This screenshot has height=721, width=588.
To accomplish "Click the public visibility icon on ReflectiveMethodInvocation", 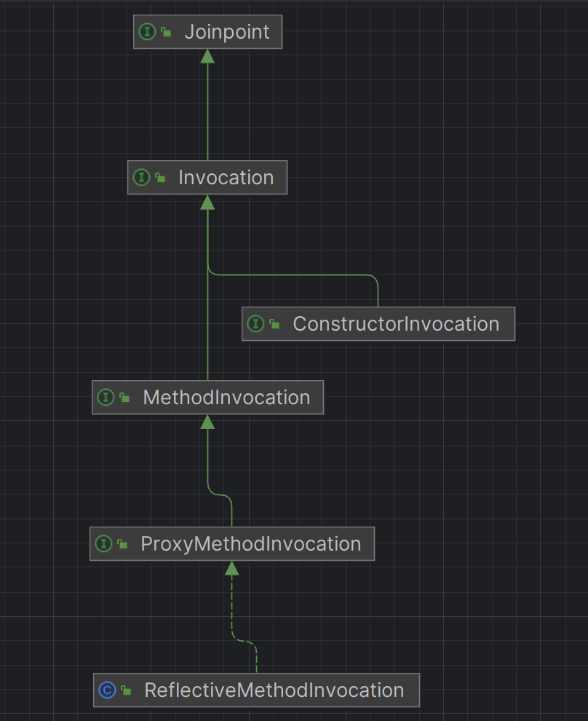I will (126, 690).
